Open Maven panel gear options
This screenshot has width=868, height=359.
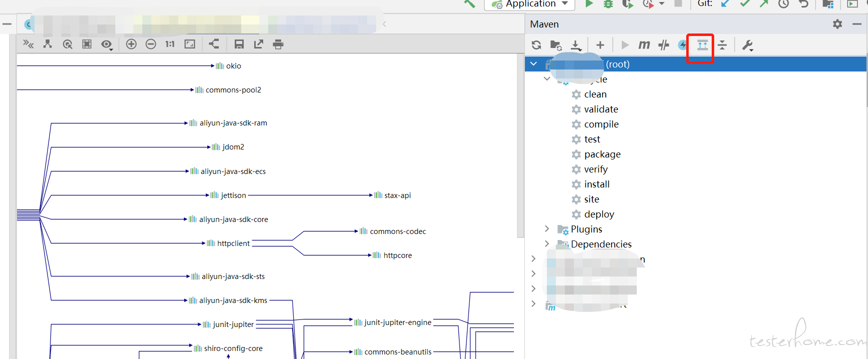tap(838, 24)
